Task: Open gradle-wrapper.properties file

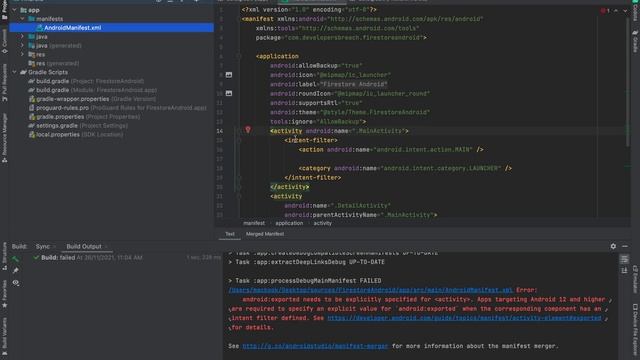Action: coord(92,99)
